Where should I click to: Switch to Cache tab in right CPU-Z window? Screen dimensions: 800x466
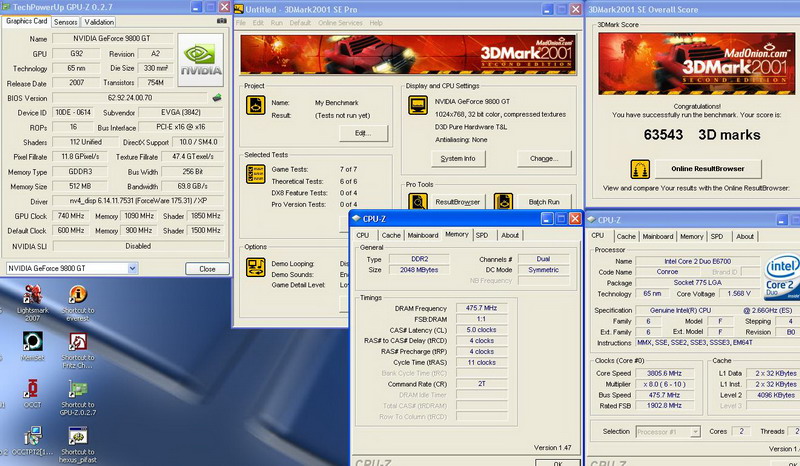click(626, 236)
